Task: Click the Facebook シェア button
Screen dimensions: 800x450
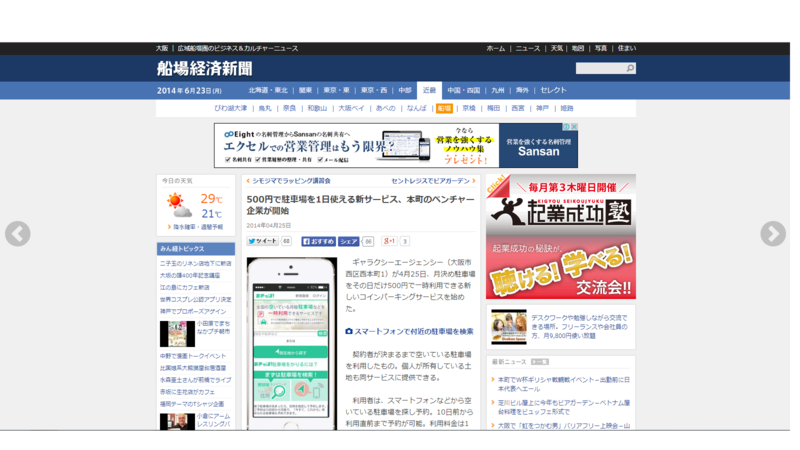Action: pyautogui.click(x=348, y=241)
